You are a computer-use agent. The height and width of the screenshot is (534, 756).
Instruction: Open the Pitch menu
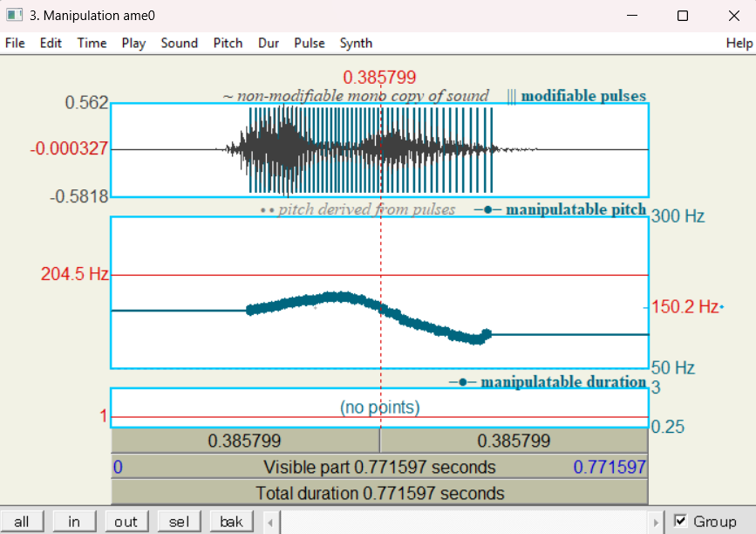click(228, 44)
